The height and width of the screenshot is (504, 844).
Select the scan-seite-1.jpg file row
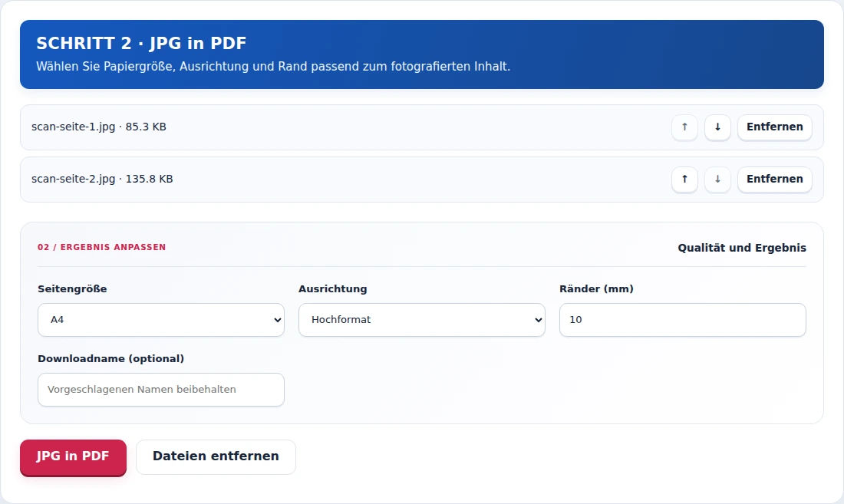click(x=422, y=127)
